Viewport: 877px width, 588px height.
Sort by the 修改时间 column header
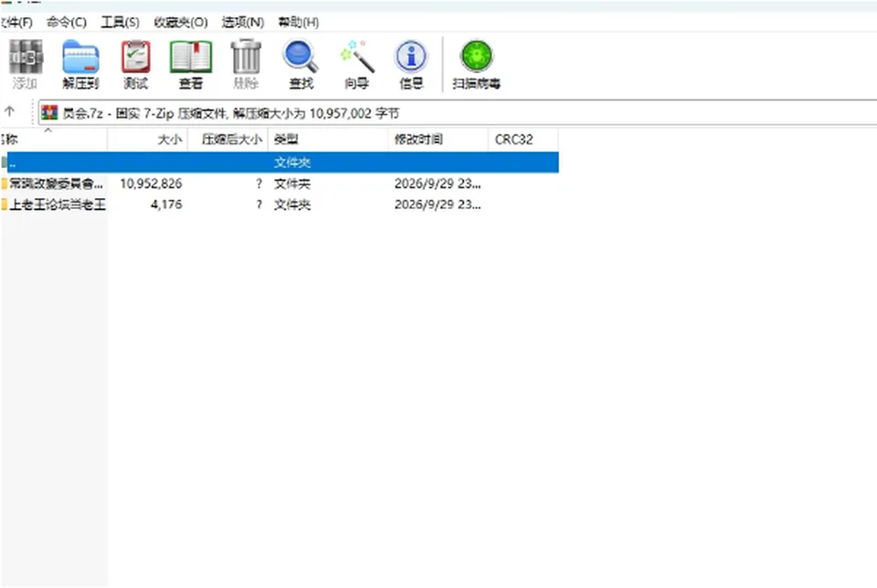pos(438,139)
